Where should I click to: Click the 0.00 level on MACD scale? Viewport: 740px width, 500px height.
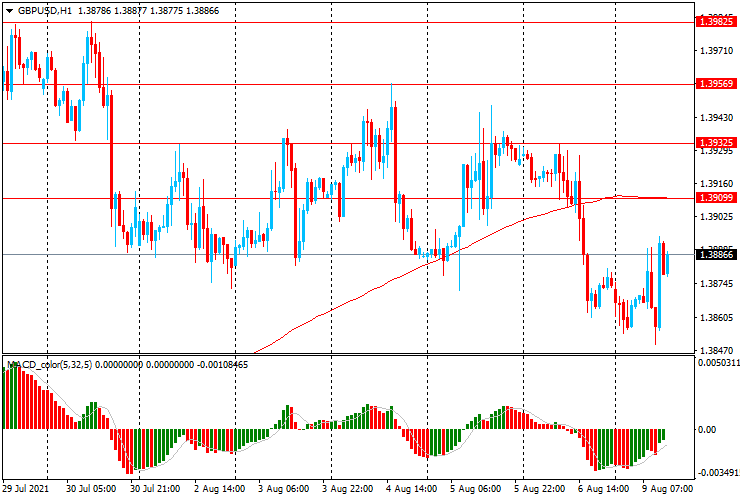coord(706,429)
